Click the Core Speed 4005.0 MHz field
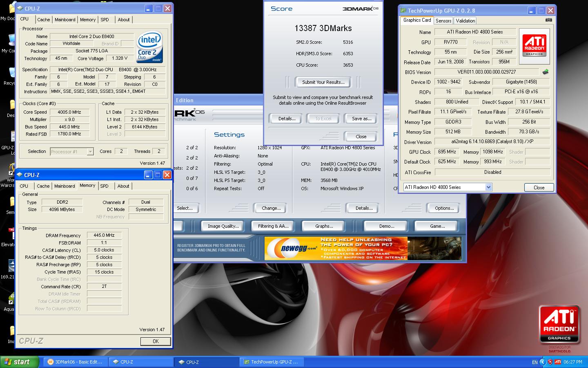This screenshot has width=588, height=368. (69, 112)
